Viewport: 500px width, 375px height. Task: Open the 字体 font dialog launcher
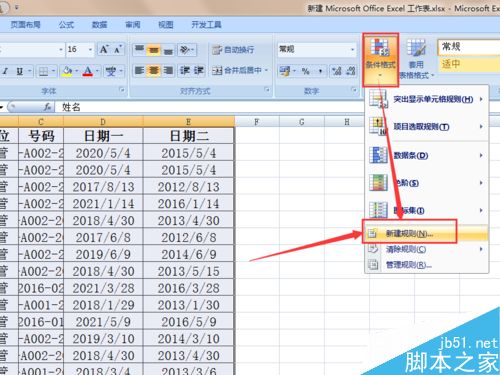click(x=122, y=90)
